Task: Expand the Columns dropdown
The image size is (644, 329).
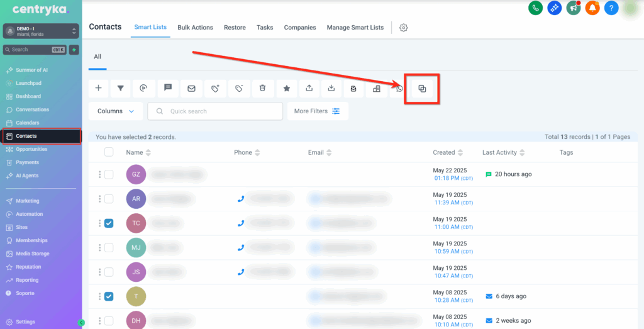Action: pyautogui.click(x=116, y=111)
